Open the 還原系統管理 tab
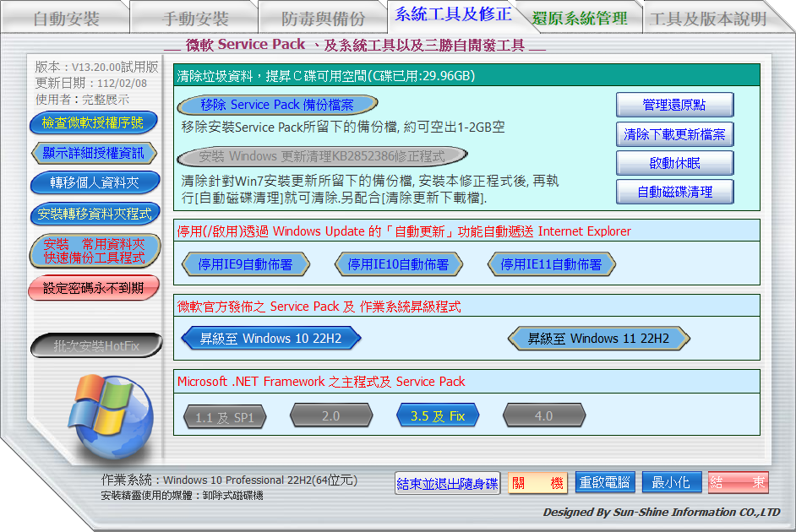The image size is (796, 532). pyautogui.click(x=580, y=19)
